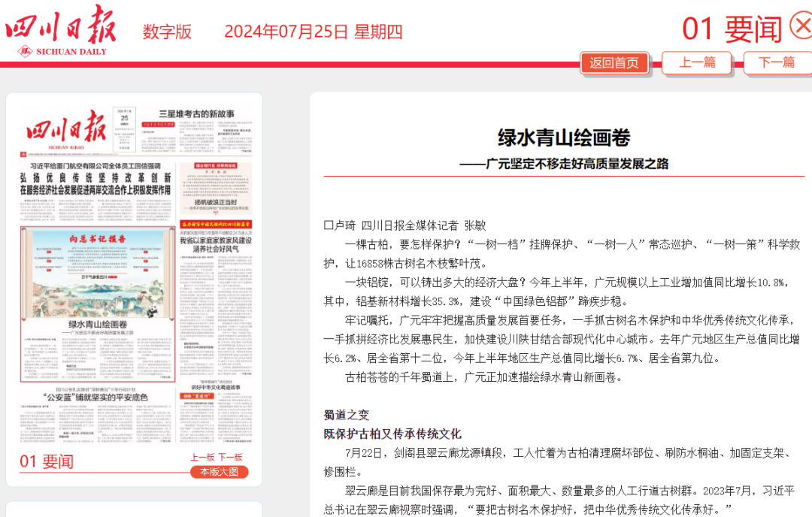Image resolution: width=812 pixels, height=517 pixels.
Task: Click the SICHUAN DAILY text under logo
Action: click(71, 52)
